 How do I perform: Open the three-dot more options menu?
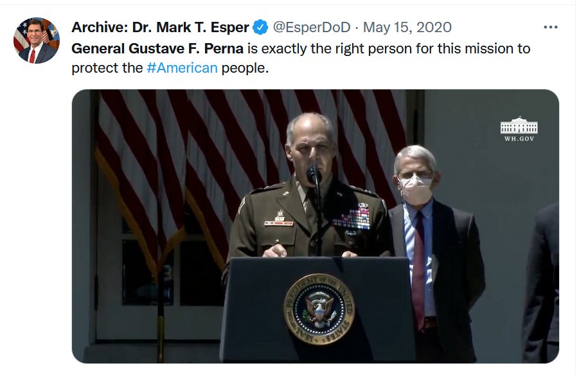tap(550, 27)
